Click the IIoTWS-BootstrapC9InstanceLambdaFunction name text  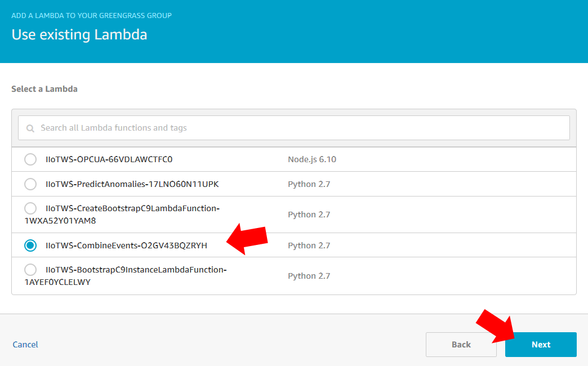[x=136, y=270]
